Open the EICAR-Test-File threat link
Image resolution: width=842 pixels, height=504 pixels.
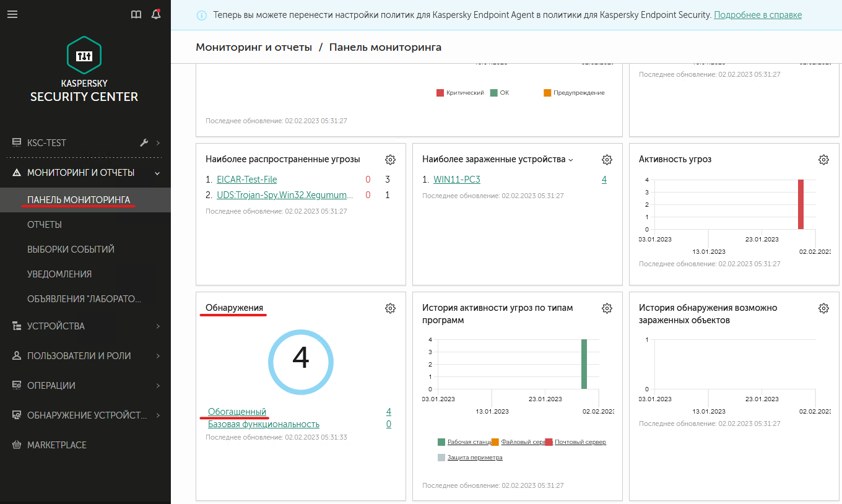[247, 180]
